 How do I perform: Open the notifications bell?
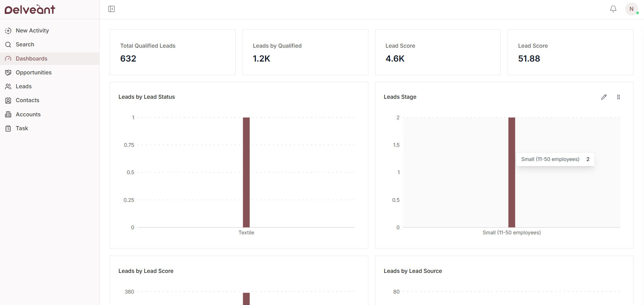(613, 9)
